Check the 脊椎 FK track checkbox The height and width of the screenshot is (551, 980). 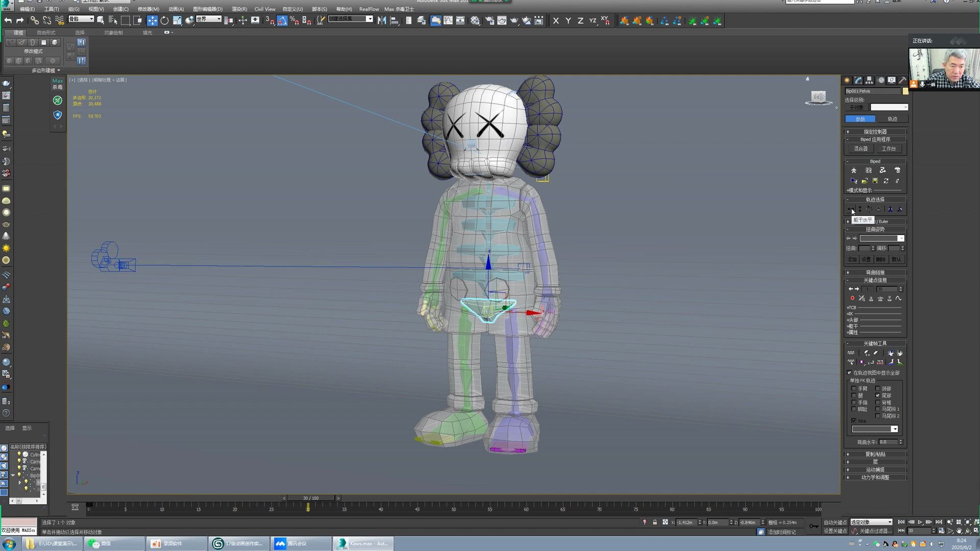pos(877,403)
